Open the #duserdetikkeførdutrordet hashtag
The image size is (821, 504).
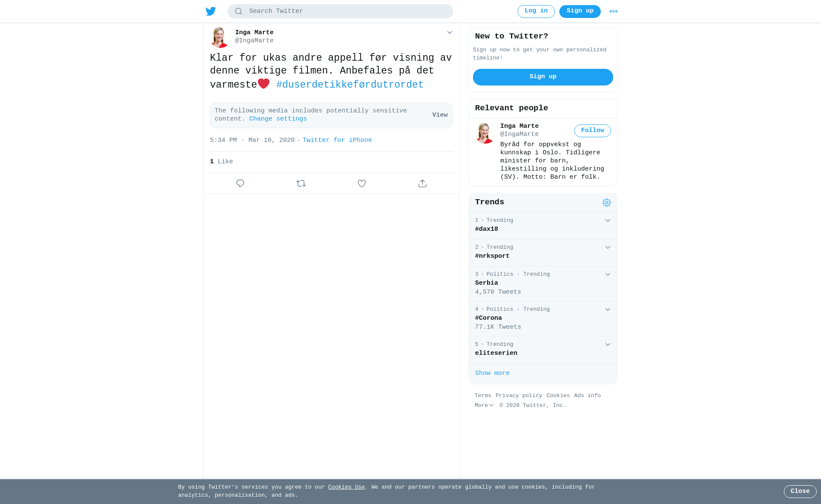[350, 85]
